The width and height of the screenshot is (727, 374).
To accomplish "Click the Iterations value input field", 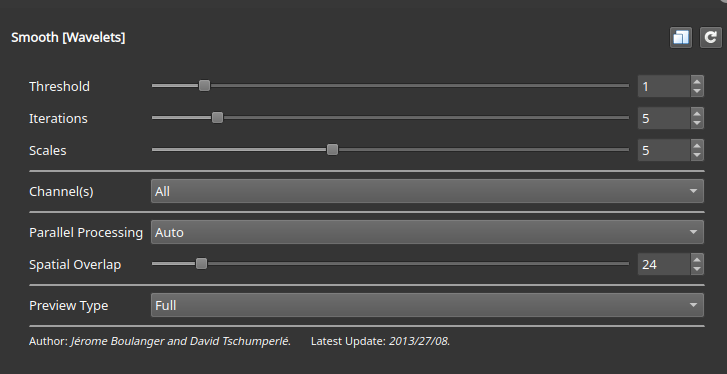I will tap(664, 118).
